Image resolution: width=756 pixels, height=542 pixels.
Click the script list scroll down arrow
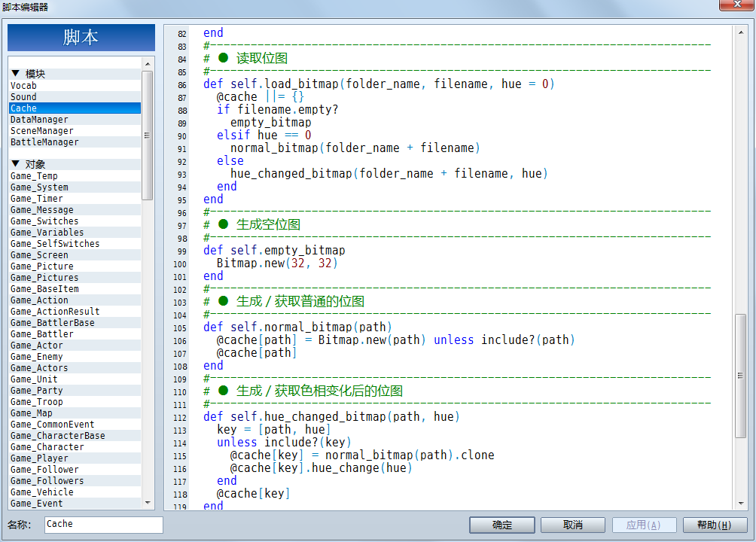[x=148, y=502]
